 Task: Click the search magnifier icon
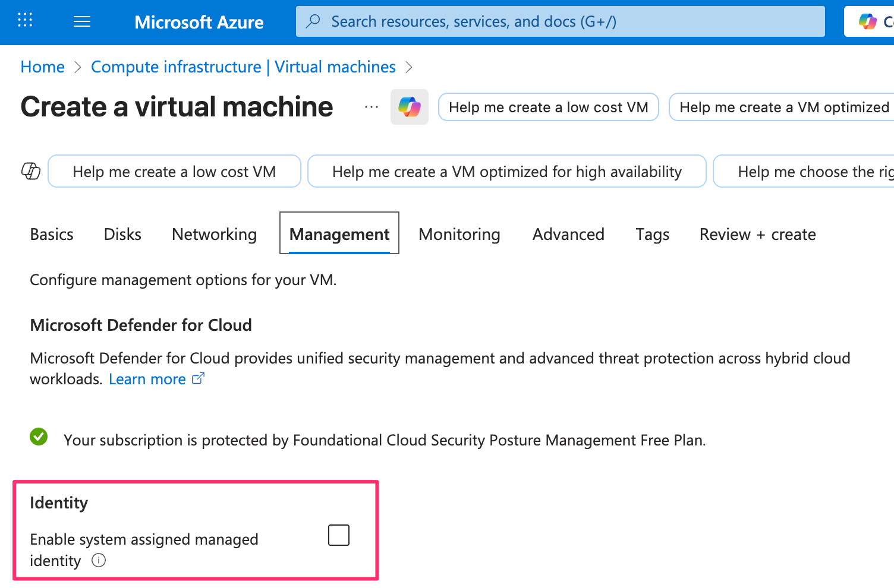pos(313,21)
